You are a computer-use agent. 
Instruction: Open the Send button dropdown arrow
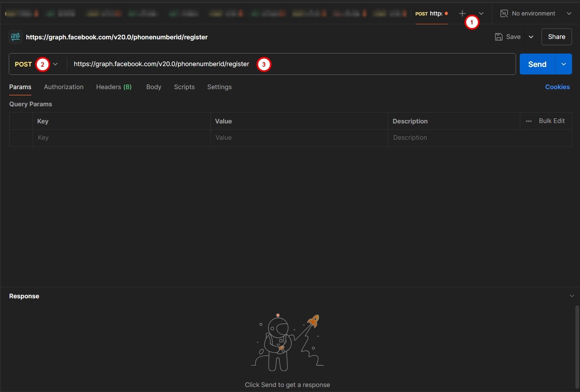pyautogui.click(x=563, y=64)
